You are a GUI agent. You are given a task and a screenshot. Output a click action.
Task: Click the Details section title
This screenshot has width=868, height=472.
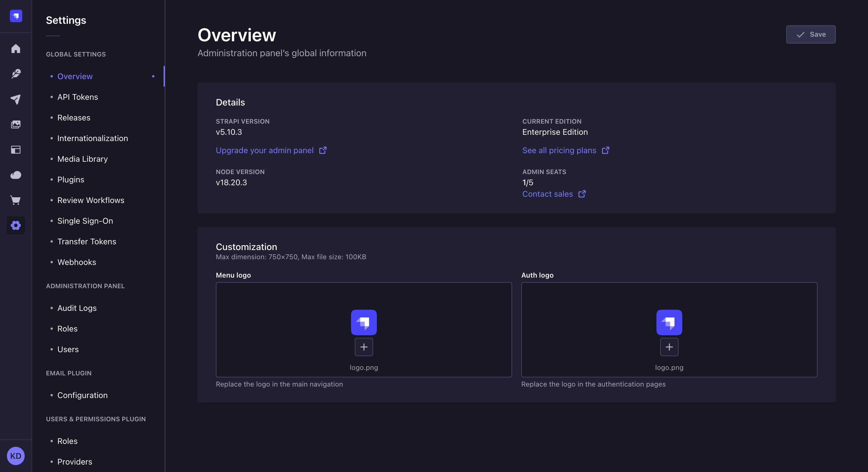(230, 102)
